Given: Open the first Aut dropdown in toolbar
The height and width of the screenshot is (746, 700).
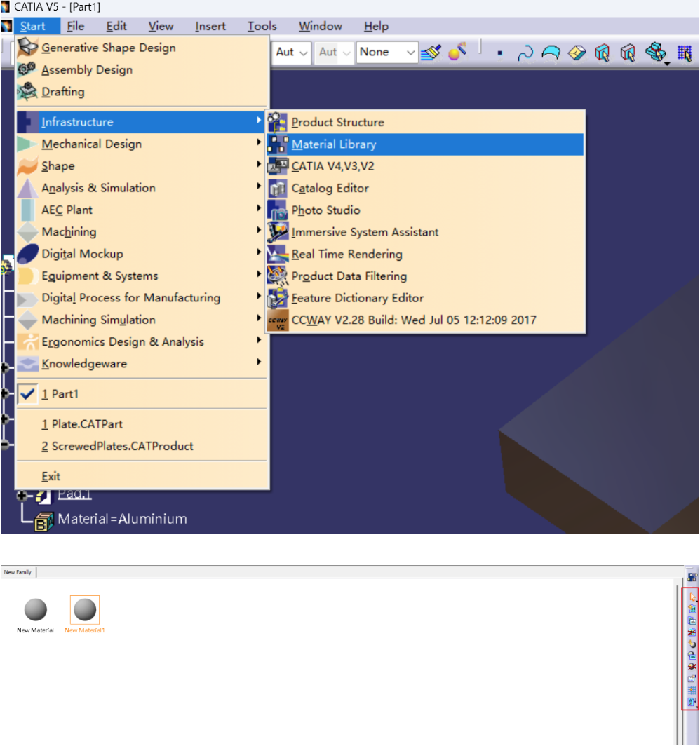Looking at the screenshot, I should 292,53.
